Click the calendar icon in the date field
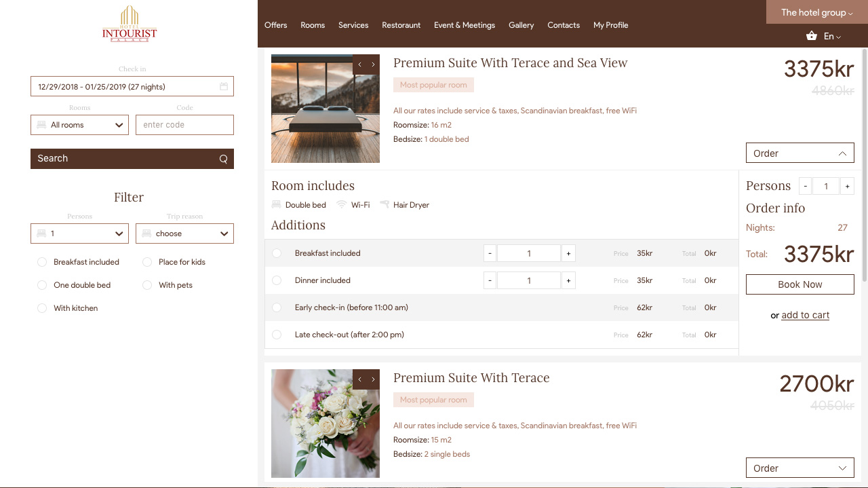The image size is (868, 488). [x=224, y=87]
